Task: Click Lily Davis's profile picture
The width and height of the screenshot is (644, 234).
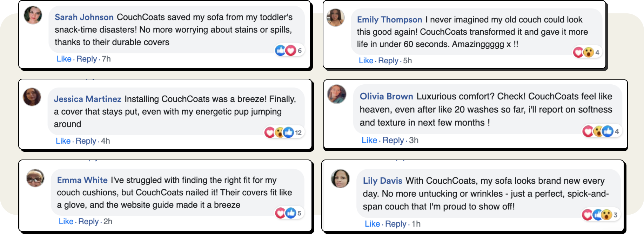Action: click(x=340, y=178)
